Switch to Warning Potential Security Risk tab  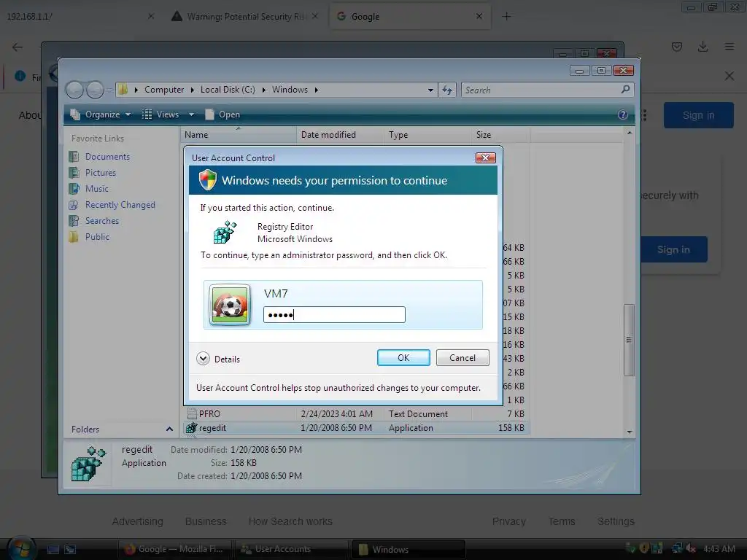click(x=245, y=16)
